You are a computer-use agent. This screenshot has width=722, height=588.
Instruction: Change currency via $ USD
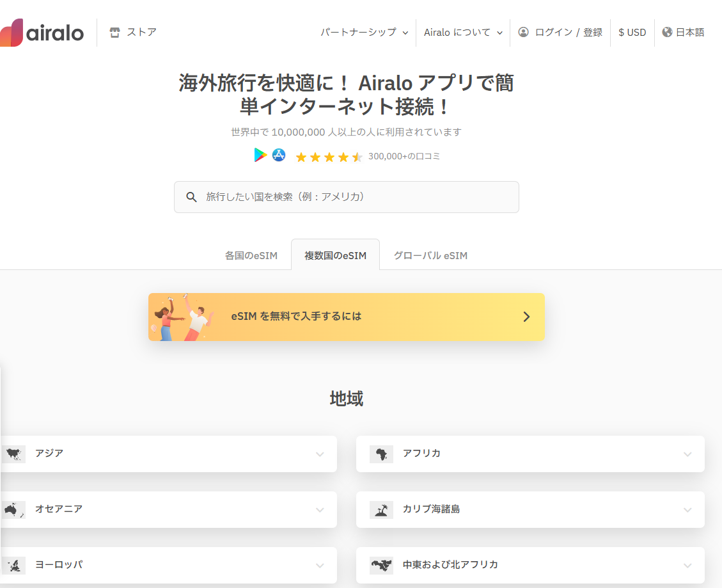(x=632, y=32)
